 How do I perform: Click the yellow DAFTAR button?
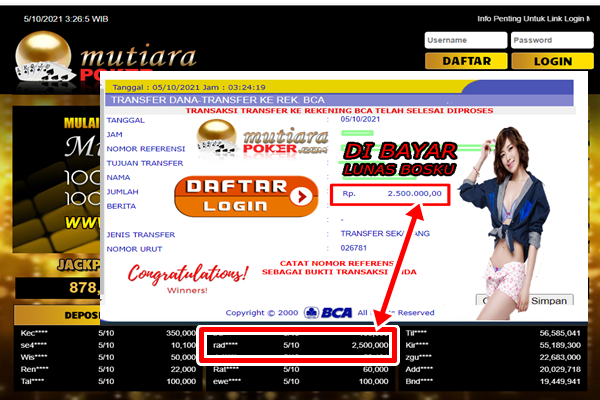(466, 61)
